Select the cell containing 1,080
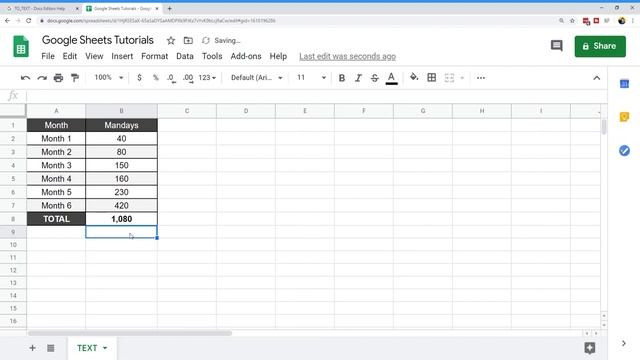640x360 pixels. pyautogui.click(x=121, y=219)
